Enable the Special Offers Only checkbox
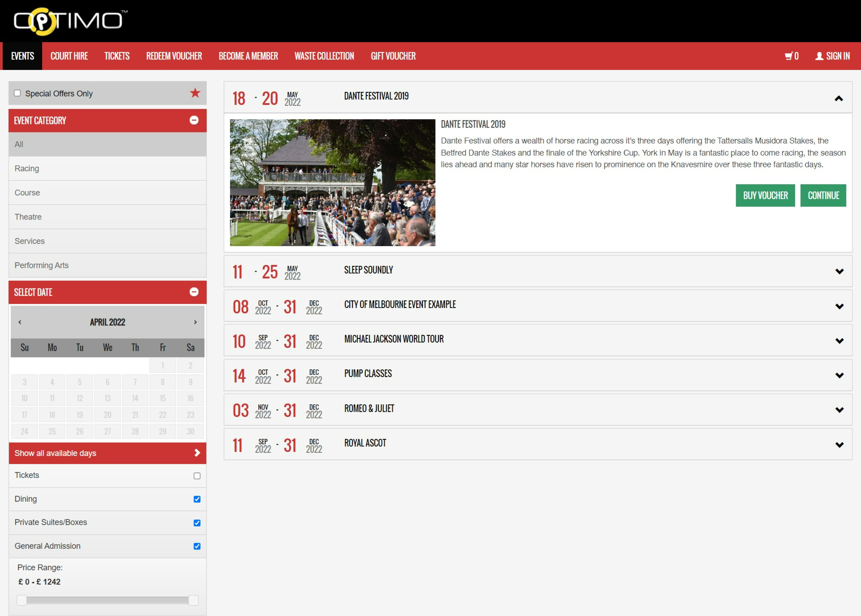861x616 pixels. tap(17, 93)
